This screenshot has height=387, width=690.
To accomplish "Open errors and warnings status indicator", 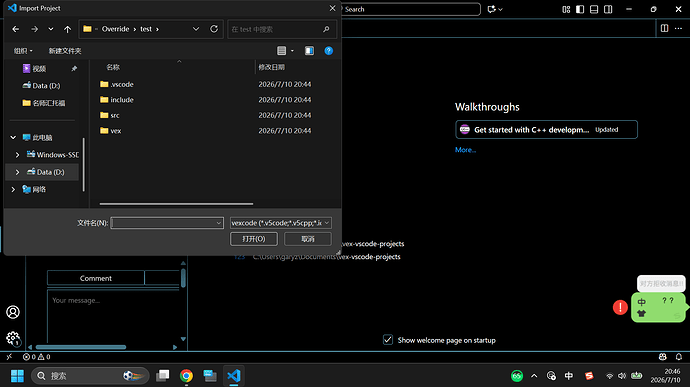I will tap(37, 357).
